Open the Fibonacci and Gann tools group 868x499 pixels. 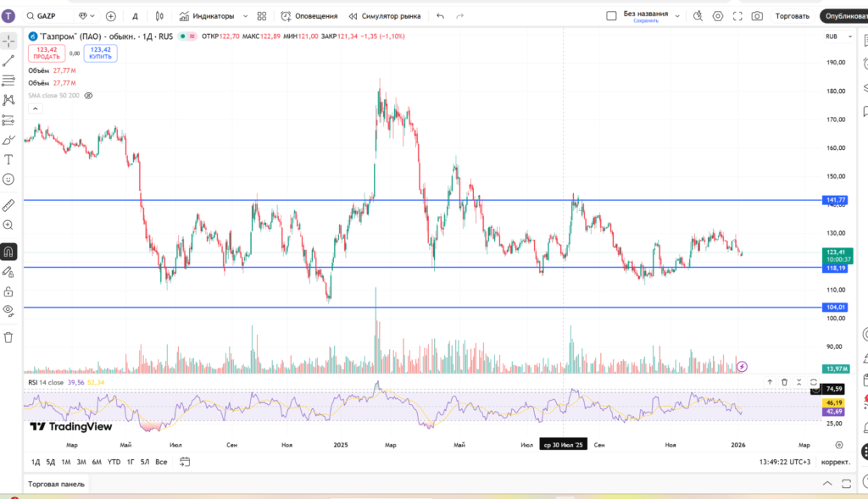point(8,80)
